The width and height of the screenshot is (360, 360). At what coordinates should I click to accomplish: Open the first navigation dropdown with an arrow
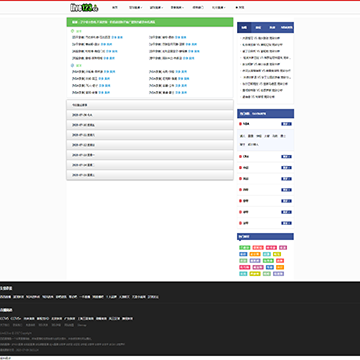(x=136, y=7)
